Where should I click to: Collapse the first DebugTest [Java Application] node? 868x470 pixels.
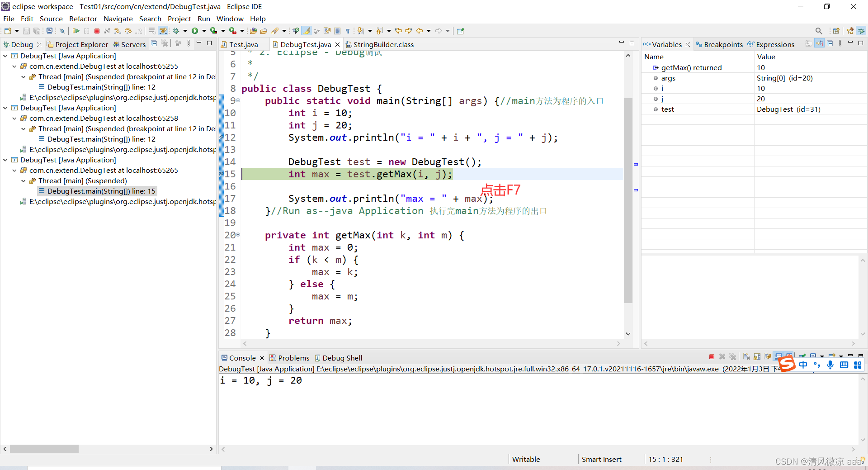coord(5,56)
